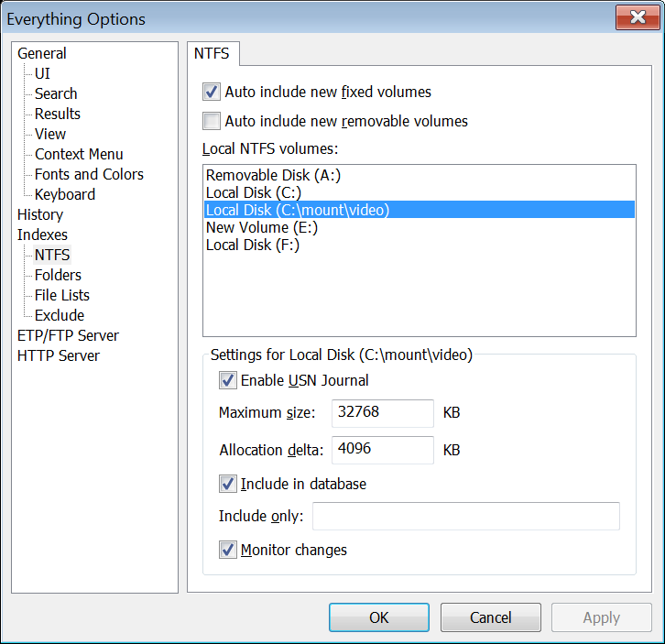Open ETP/FTP Server settings

(68, 335)
